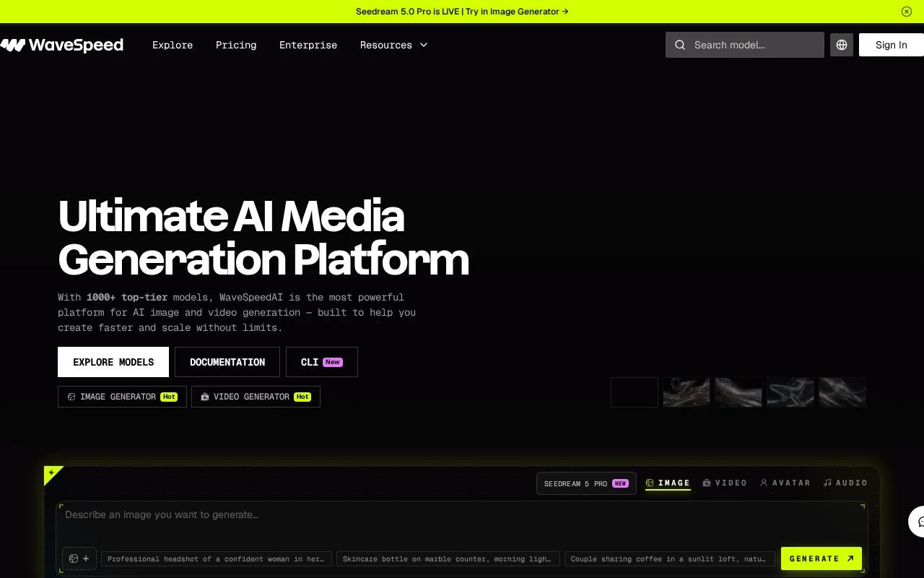Select the Avatar tab
Screen dimensions: 924x578
click(x=785, y=483)
